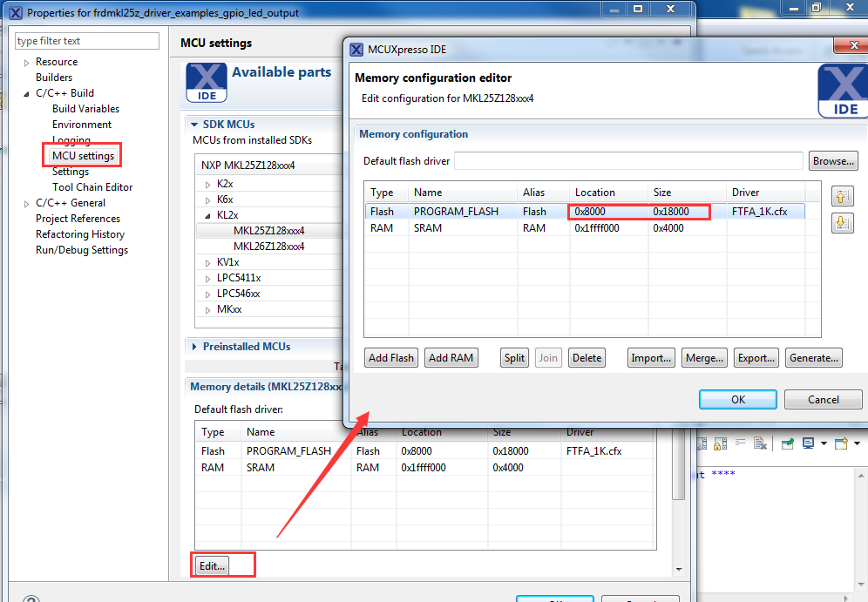Click the Open Console new-window icon

coord(842,443)
